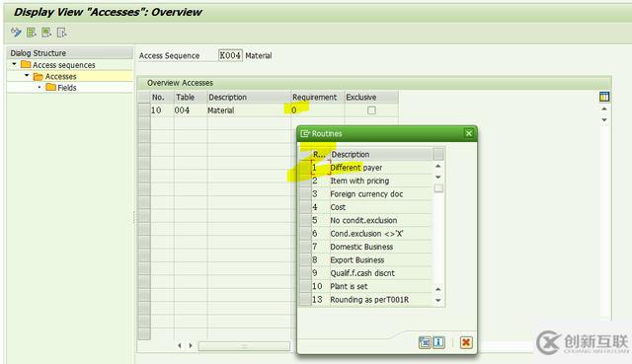Collapse the Accesses tree node

pos(27,75)
